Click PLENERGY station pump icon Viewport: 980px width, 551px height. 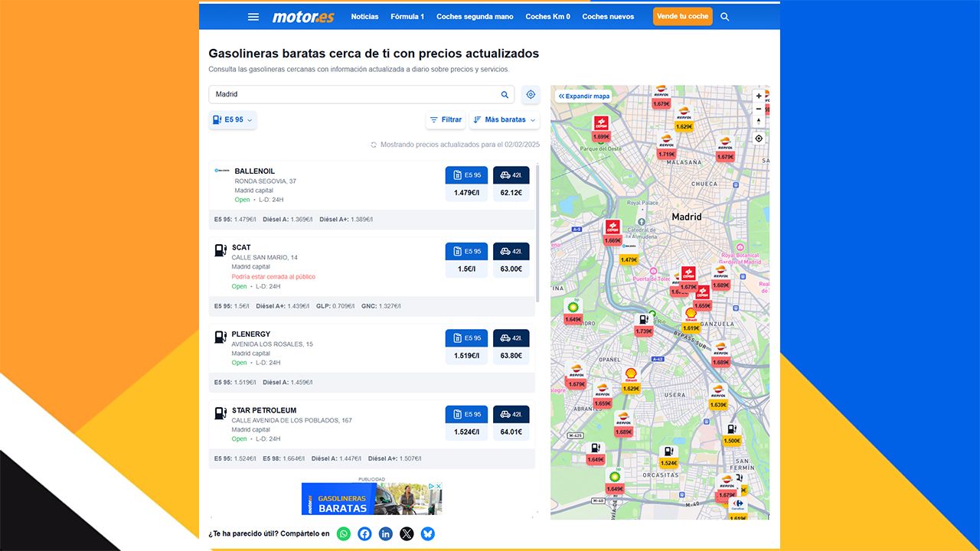tap(220, 336)
